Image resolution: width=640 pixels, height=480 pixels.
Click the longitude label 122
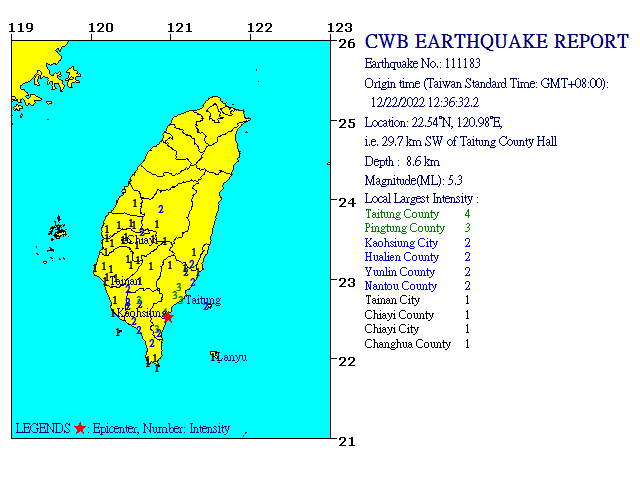(x=260, y=28)
